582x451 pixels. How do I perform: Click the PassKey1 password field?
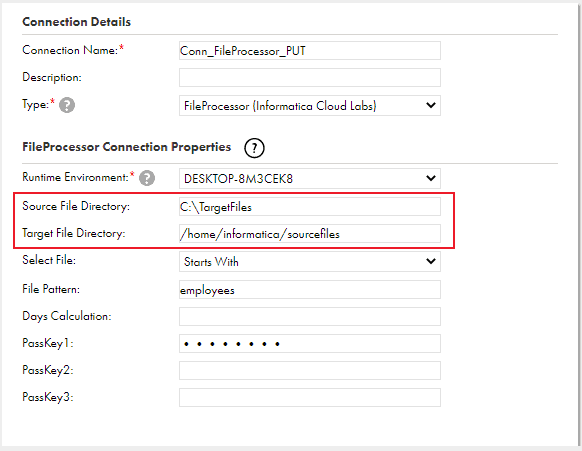[310, 344]
